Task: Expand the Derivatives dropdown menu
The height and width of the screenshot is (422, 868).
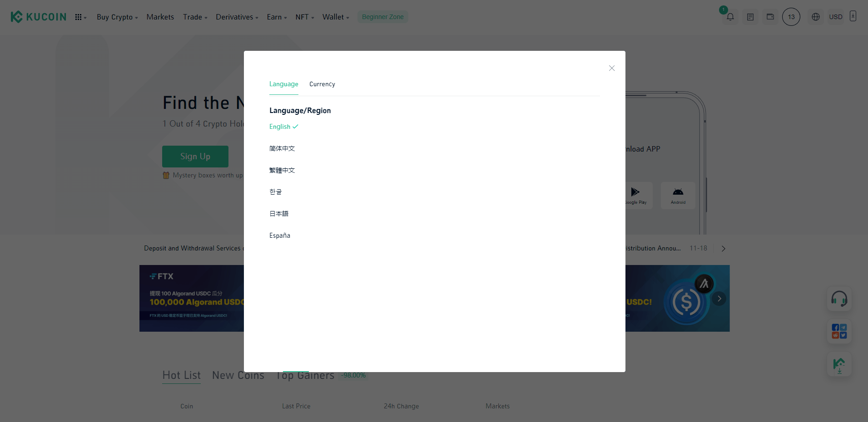Action: (x=237, y=17)
